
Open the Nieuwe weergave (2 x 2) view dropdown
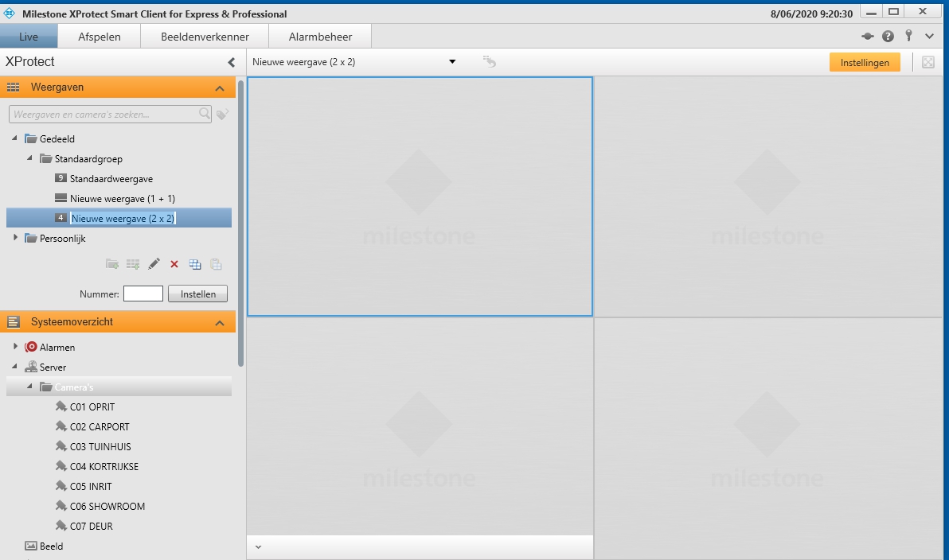(452, 62)
